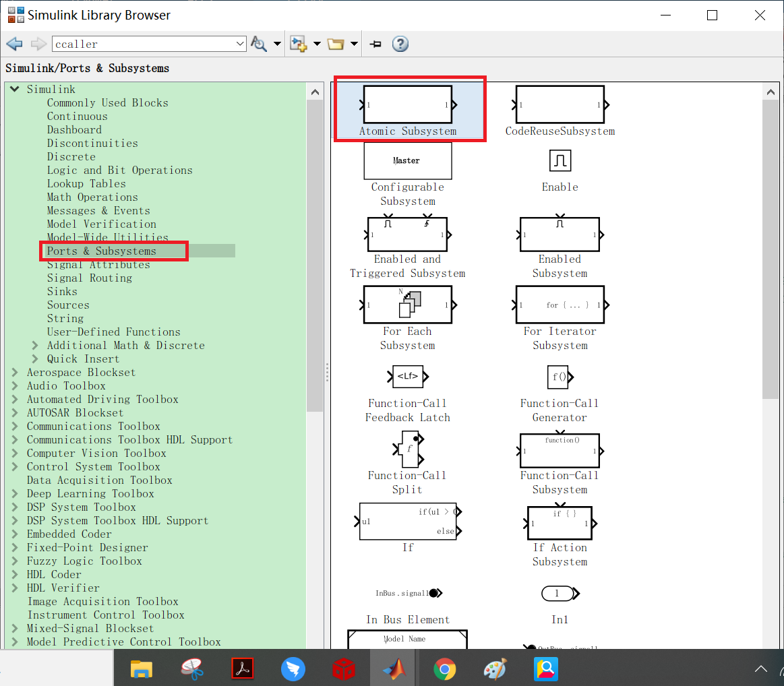Open Adobe Acrobat from the taskbar
The width and height of the screenshot is (784, 686).
tap(243, 669)
